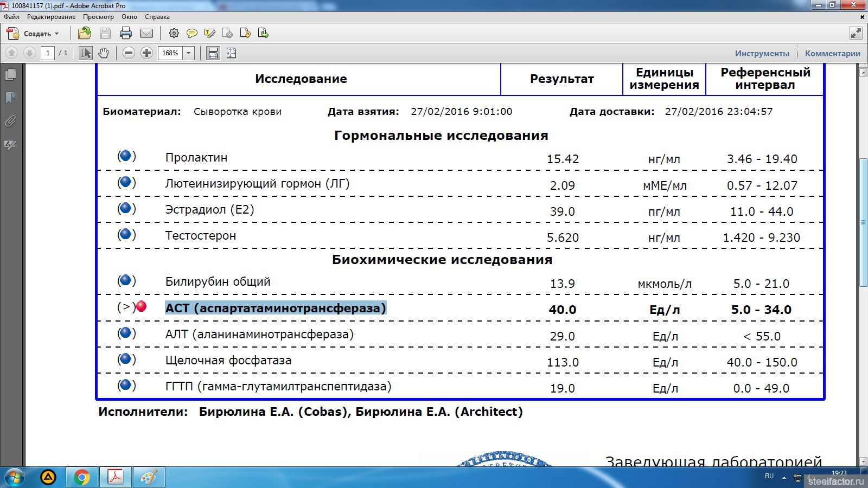Select the highlight text tool
This screenshot has height=488, width=868.
(x=210, y=34)
